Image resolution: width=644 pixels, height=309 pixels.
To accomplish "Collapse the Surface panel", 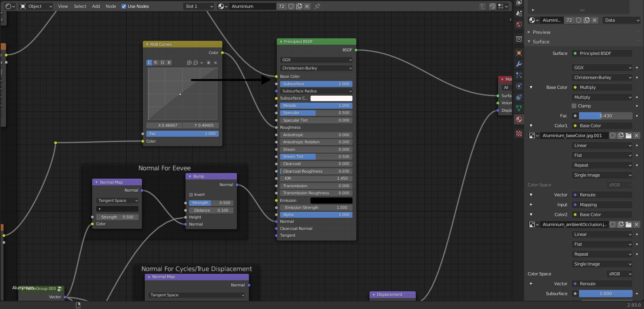I will pos(529,41).
